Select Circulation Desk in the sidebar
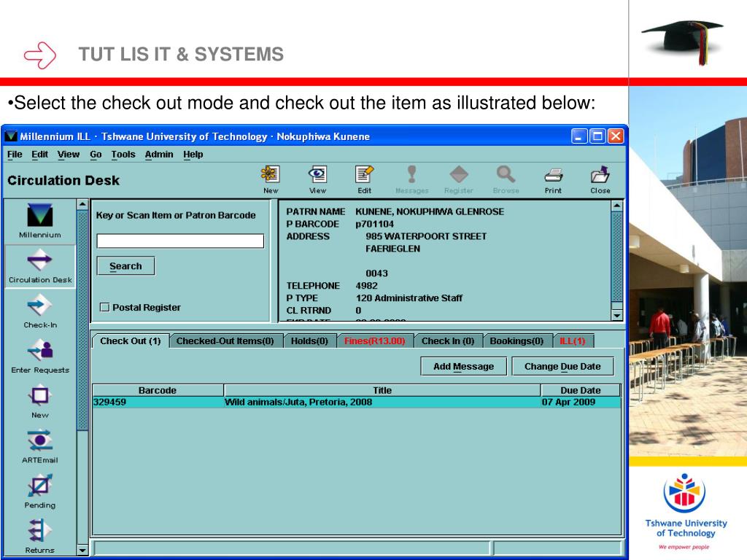The image size is (747, 560). coord(40,265)
